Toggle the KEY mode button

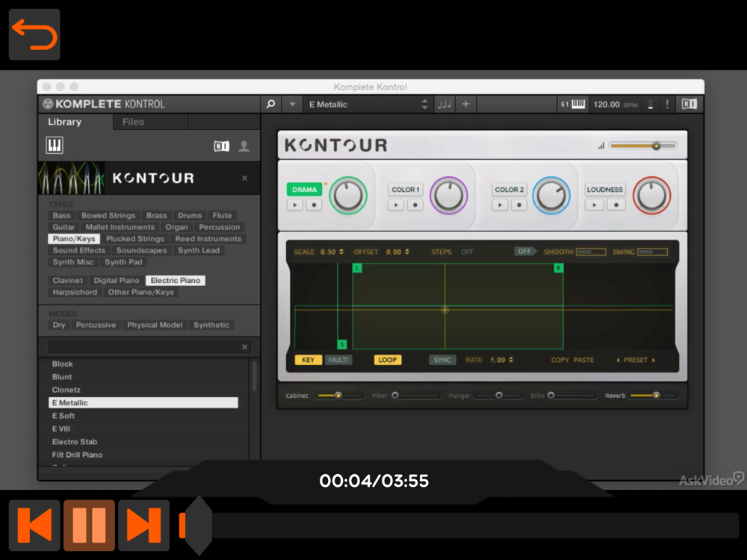tap(309, 360)
